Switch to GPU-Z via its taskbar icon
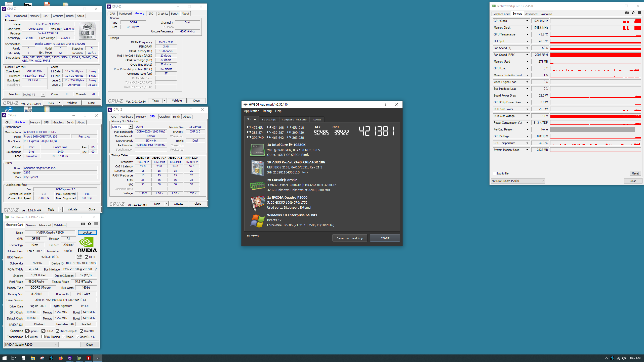The image size is (644, 362). tap(79, 358)
